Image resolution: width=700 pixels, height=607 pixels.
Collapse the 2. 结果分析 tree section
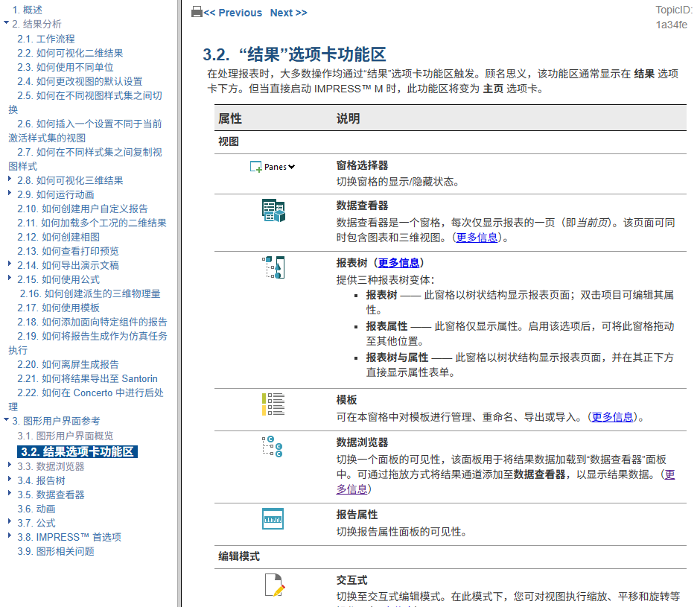(x=6, y=22)
